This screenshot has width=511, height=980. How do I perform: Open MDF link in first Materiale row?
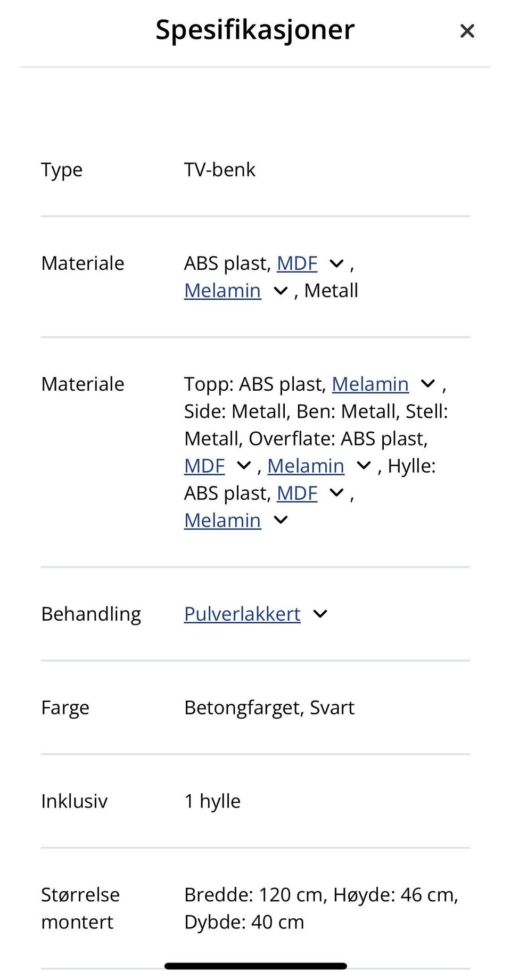[297, 263]
